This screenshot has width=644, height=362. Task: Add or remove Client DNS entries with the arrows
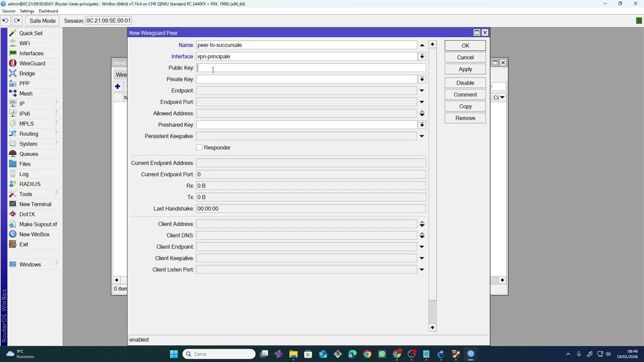tap(422, 235)
